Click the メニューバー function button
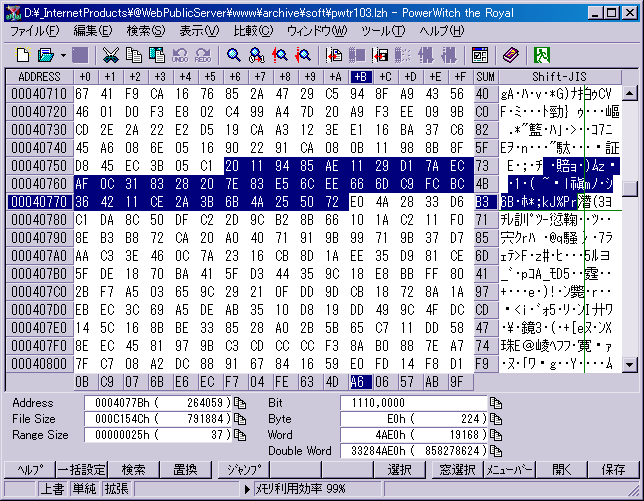 coord(510,469)
